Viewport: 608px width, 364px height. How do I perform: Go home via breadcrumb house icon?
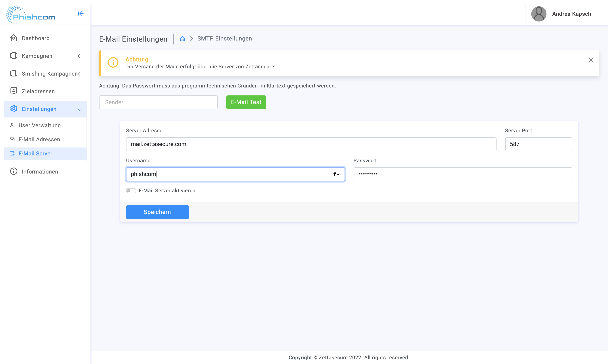182,39
